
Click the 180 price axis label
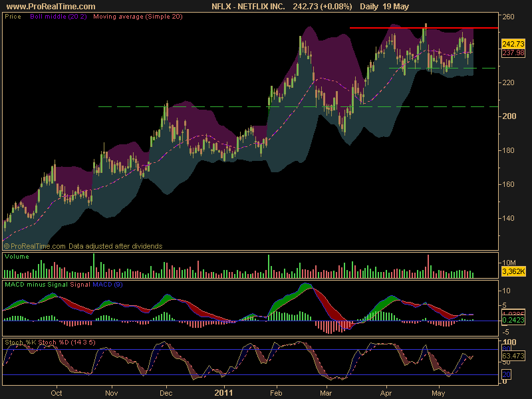pos(508,150)
